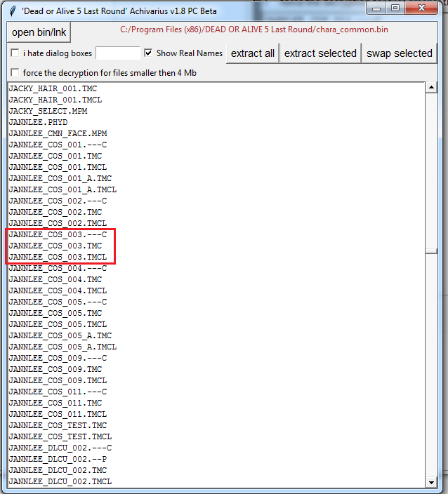
Task: Select JACKY_HAIR_001.TMC in the list
Action: [x=53, y=88]
